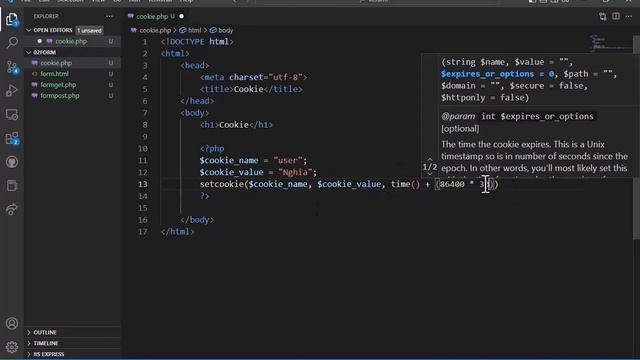This screenshot has height=360, width=640.
Task: Select cookie.php under Open Editors
Action: [71, 41]
